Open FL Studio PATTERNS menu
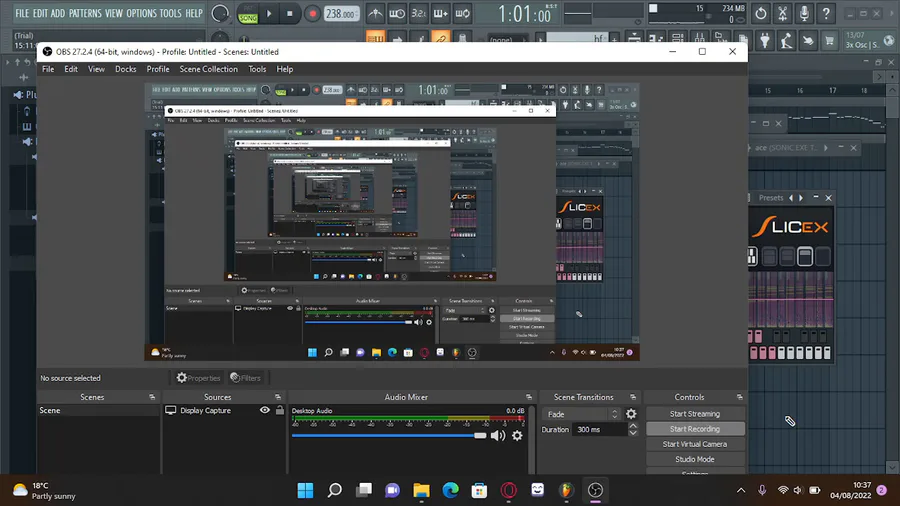 coord(85,13)
